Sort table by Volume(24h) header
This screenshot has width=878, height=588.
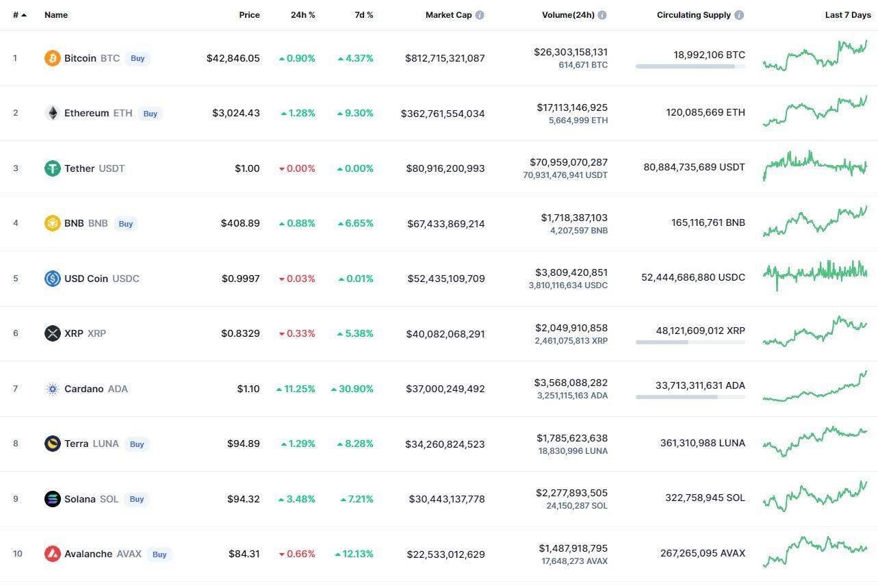(568, 15)
